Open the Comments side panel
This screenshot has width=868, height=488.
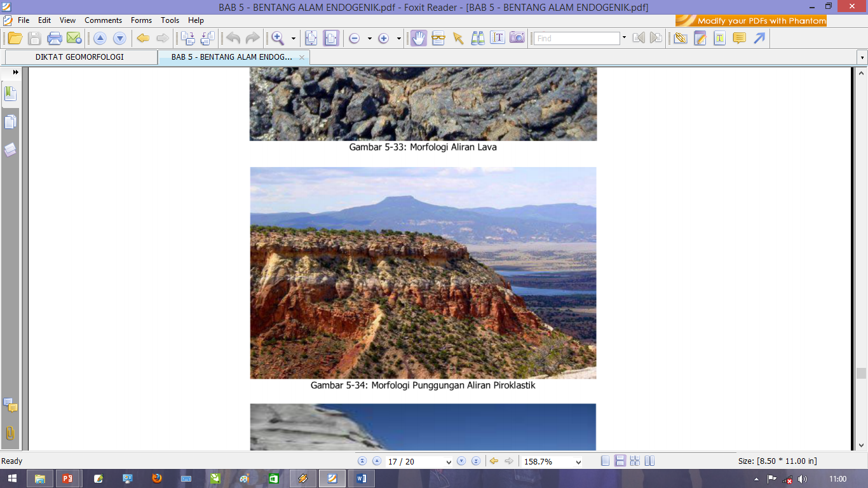point(10,405)
